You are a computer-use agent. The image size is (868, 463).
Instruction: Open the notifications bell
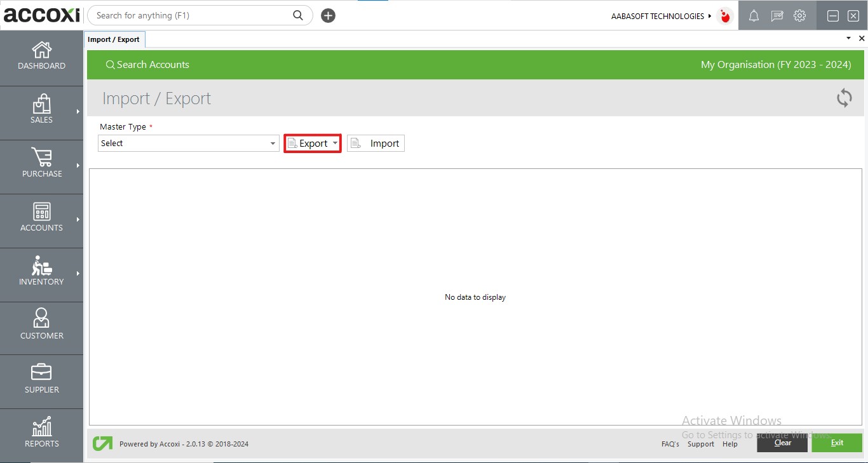click(x=754, y=16)
